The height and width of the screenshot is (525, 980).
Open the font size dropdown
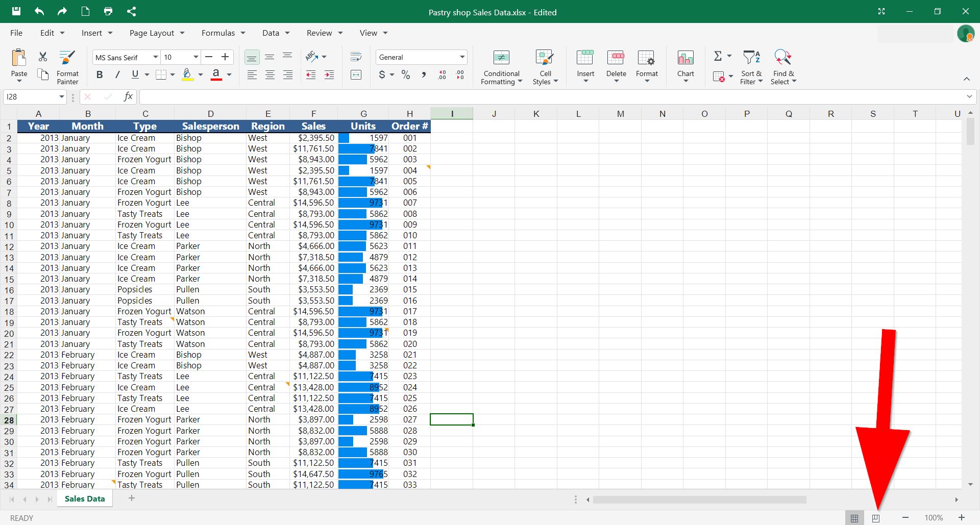180,57
